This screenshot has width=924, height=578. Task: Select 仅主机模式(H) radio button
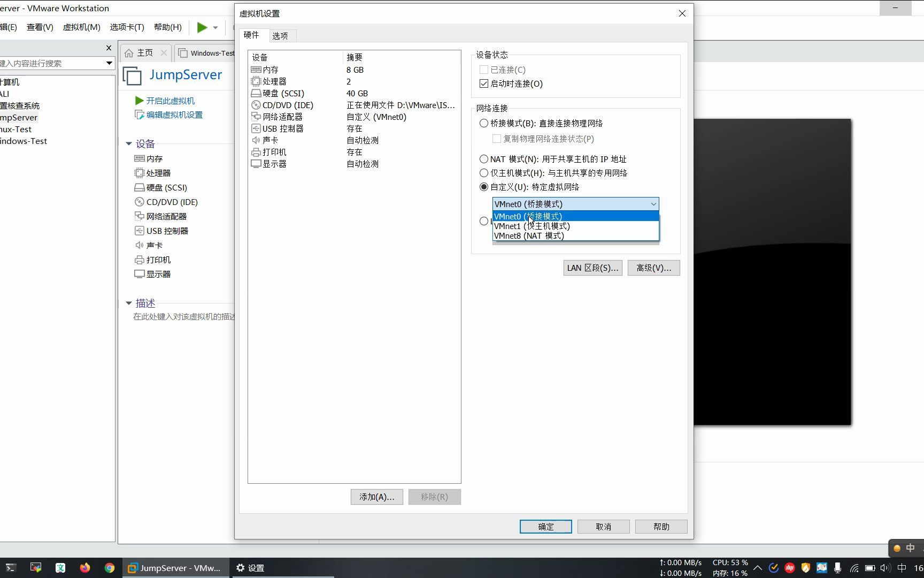(x=484, y=173)
